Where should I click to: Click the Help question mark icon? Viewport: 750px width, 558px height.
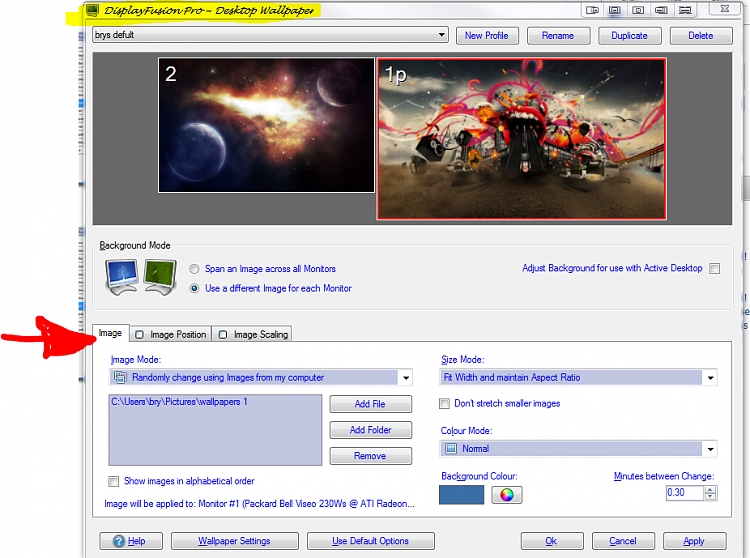pyautogui.click(x=119, y=541)
